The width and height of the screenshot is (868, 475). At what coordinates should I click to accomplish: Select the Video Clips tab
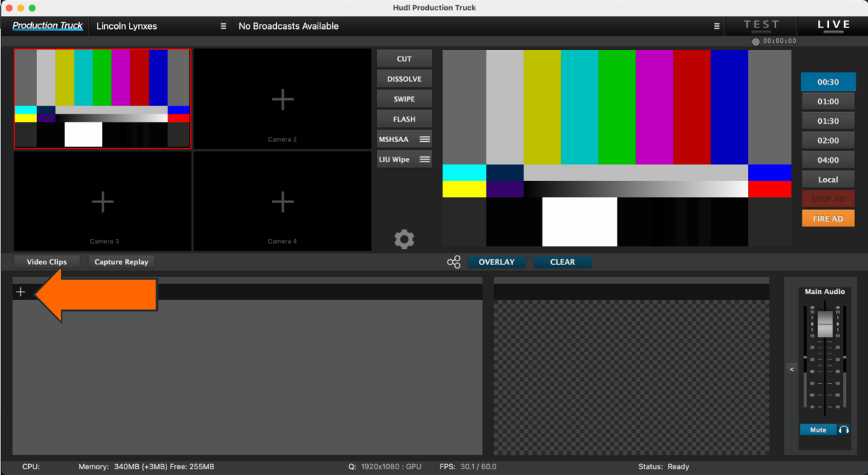(x=46, y=261)
